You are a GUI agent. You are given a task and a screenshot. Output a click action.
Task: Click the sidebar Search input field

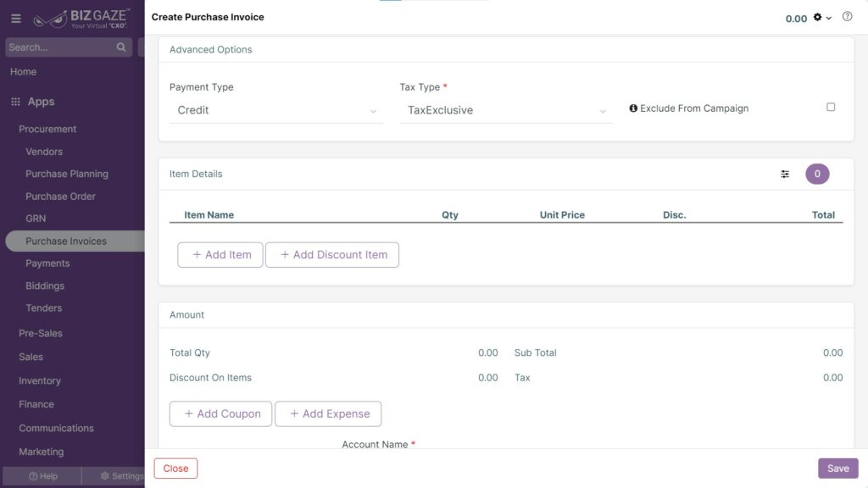[61, 47]
